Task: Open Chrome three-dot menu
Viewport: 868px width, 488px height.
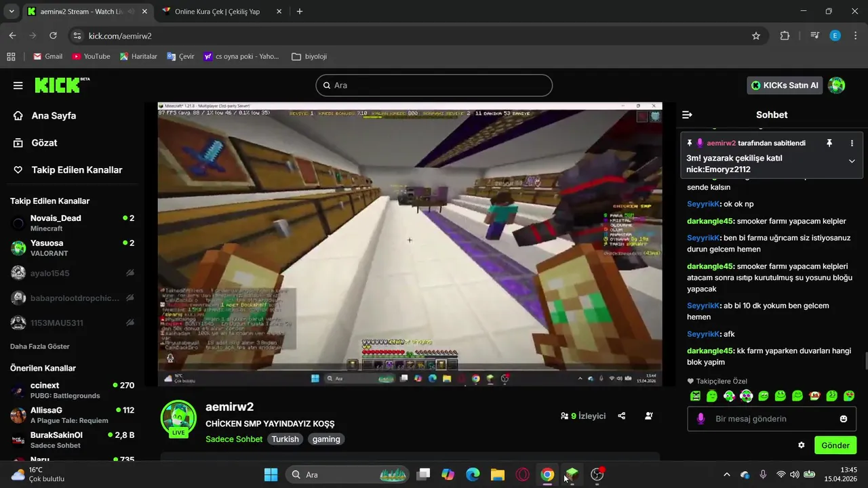Action: [854, 36]
